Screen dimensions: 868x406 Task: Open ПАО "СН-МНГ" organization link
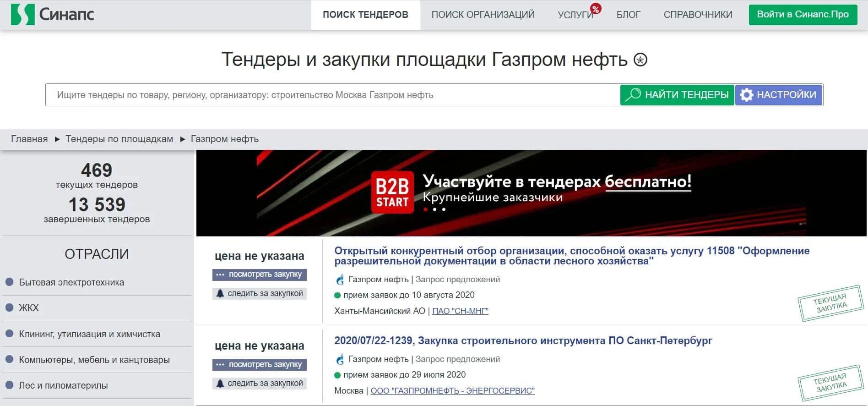point(460,311)
